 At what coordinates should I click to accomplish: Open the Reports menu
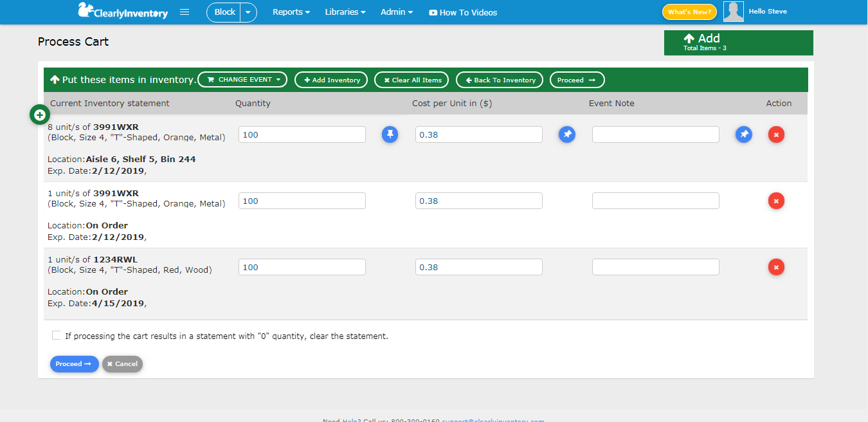[x=291, y=12]
